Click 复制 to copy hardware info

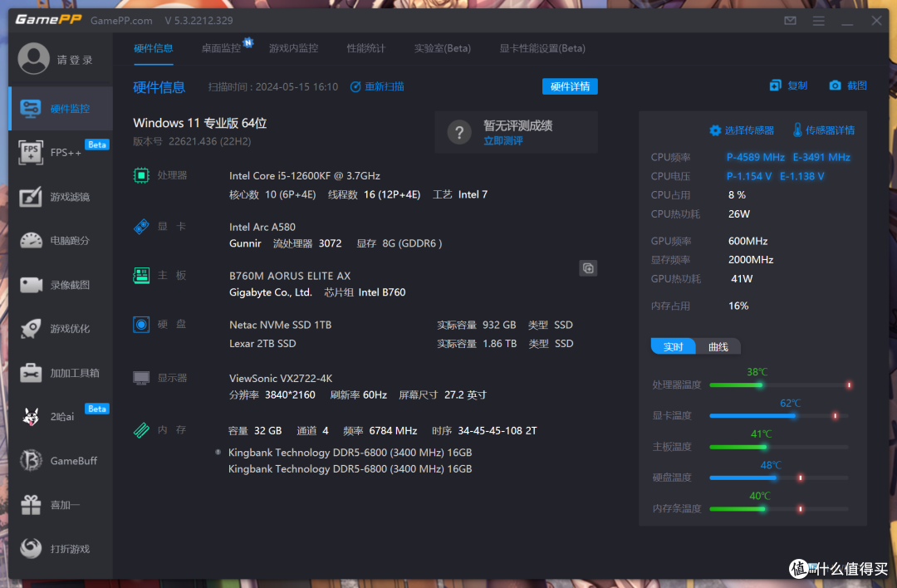click(788, 86)
